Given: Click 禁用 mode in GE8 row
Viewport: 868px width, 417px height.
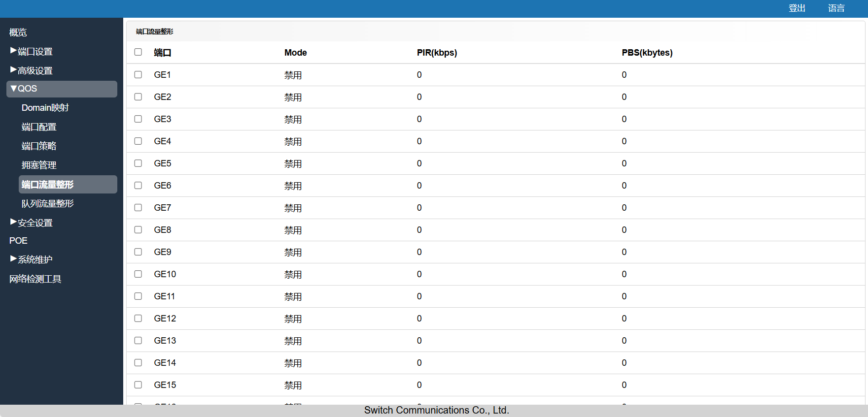Looking at the screenshot, I should coord(293,230).
